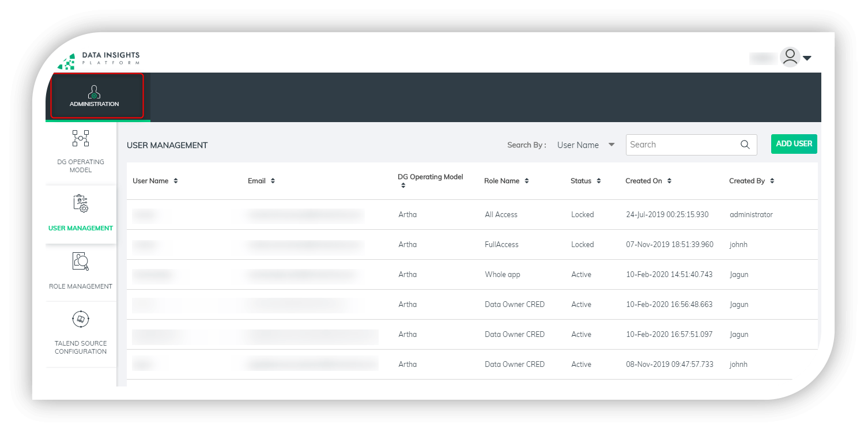The height and width of the screenshot is (432, 868).
Task: Click the 10-Feb-2020 16:57:51.097 timestamp
Action: tap(669, 334)
